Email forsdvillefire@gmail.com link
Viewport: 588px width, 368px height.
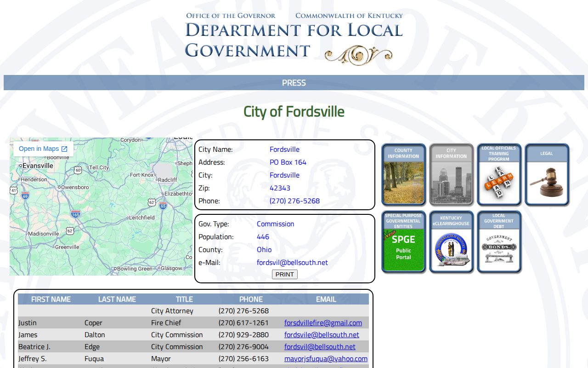[323, 323]
